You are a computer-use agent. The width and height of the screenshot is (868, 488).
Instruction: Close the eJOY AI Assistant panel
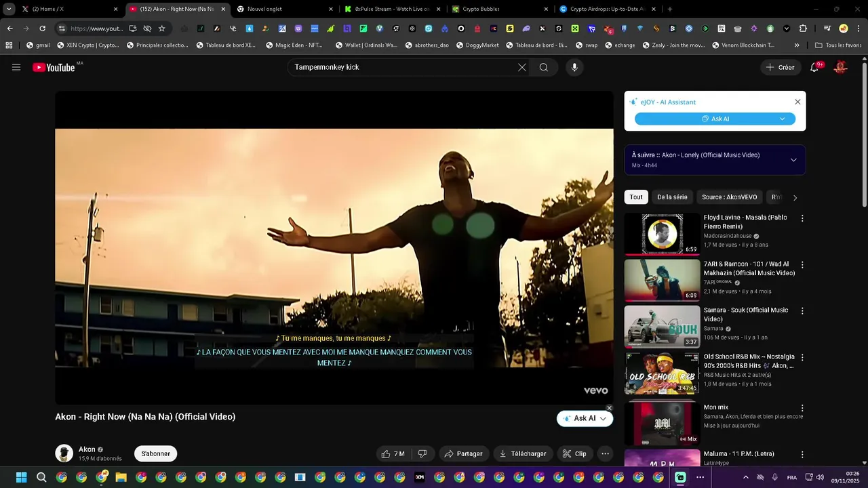pyautogui.click(x=797, y=102)
